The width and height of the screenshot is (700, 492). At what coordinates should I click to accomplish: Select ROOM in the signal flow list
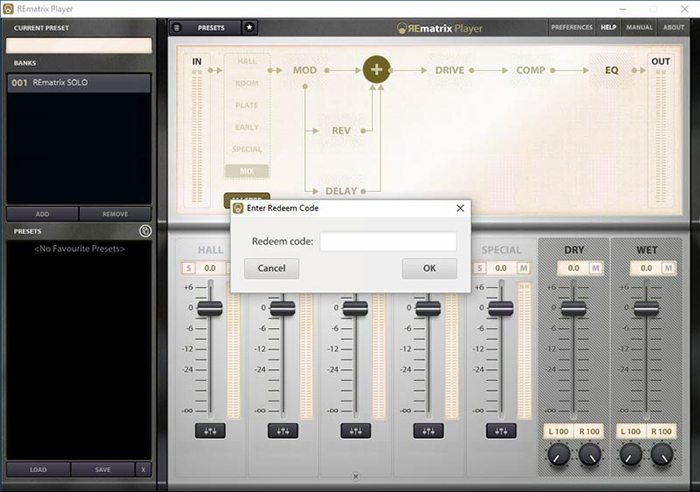[247, 83]
